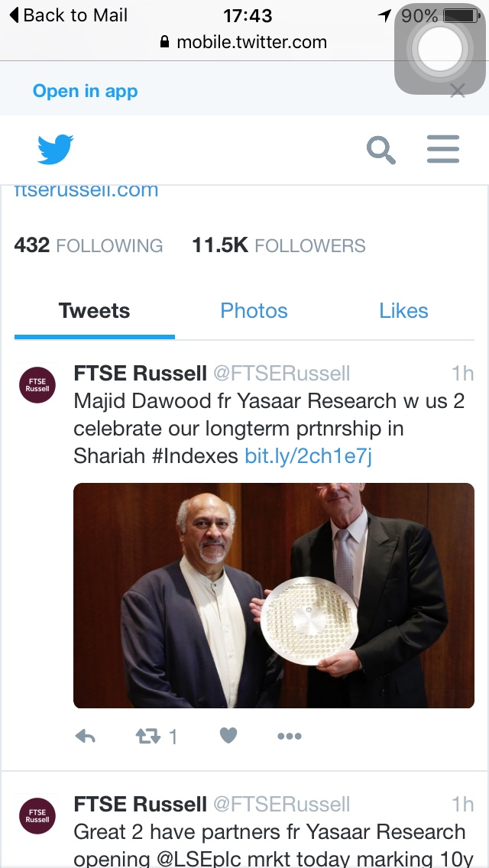The image size is (489, 868).
Task: View the 432 Following list
Action: 89,245
